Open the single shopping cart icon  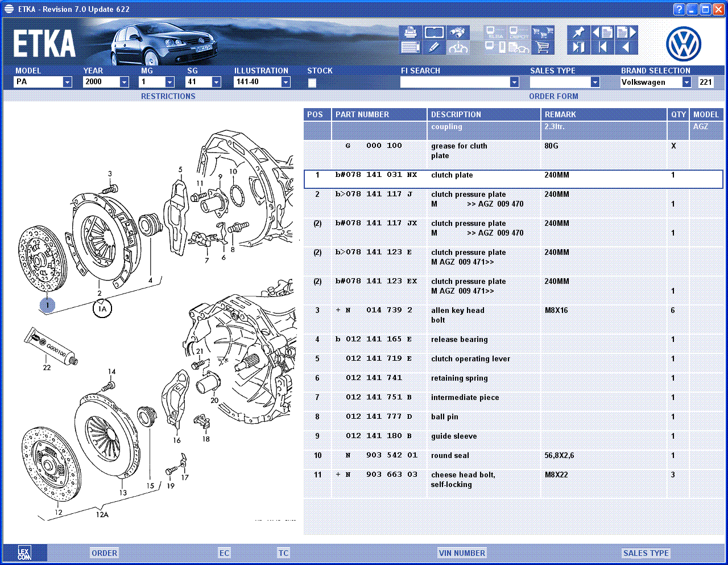543,47
